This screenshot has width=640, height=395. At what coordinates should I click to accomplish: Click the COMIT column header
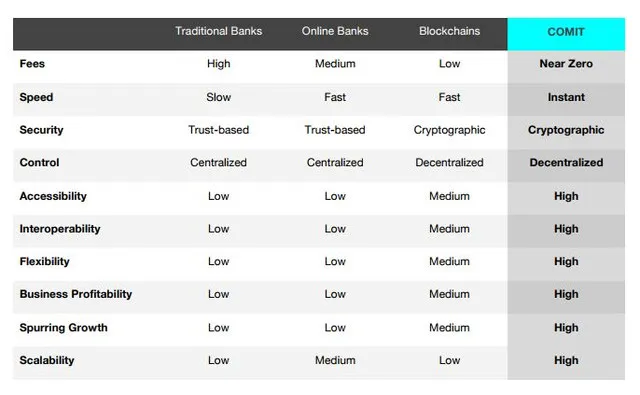[566, 32]
